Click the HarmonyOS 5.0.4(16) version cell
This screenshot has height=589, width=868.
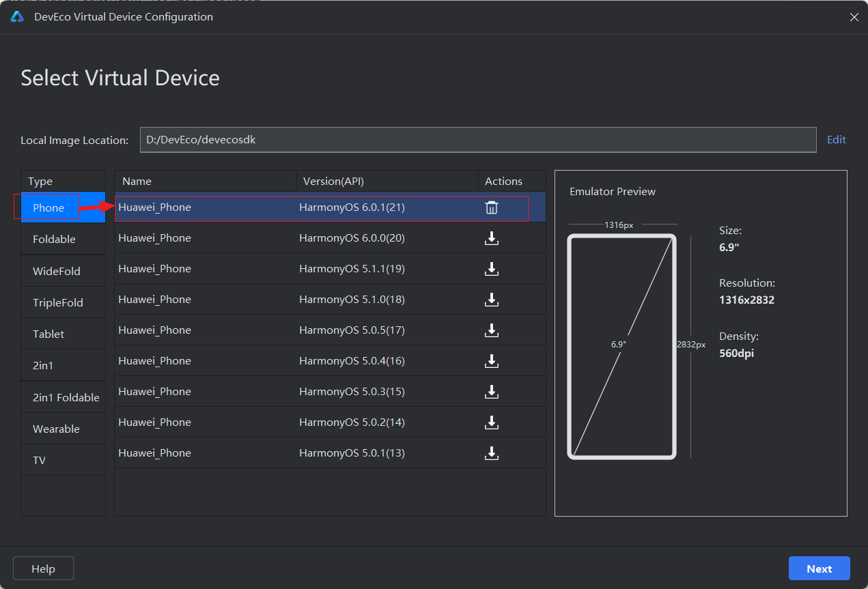click(x=352, y=361)
